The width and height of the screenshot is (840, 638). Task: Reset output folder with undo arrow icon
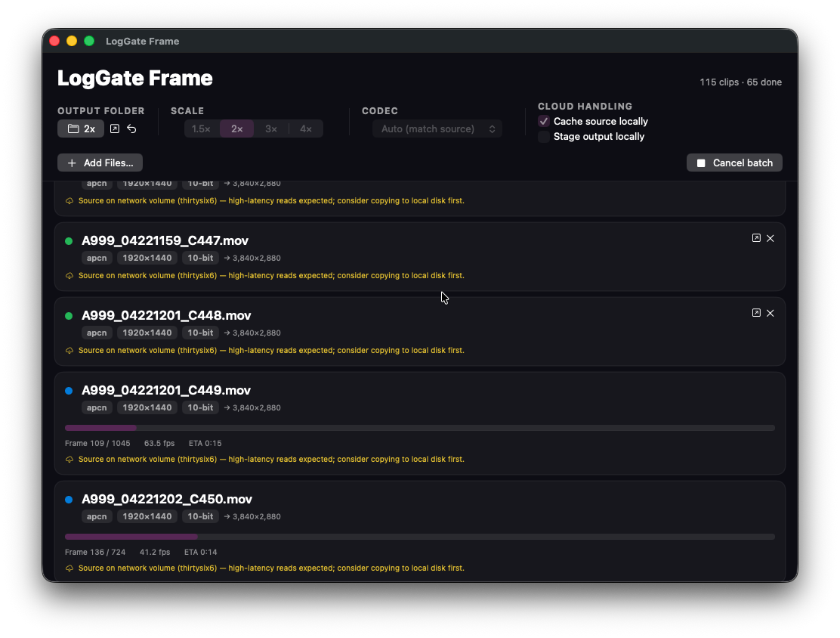click(x=131, y=129)
